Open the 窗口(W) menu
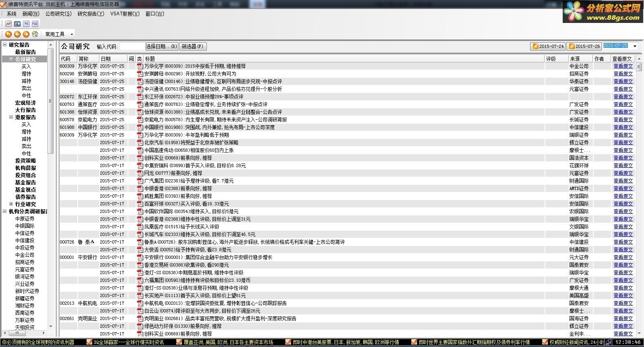 point(155,14)
